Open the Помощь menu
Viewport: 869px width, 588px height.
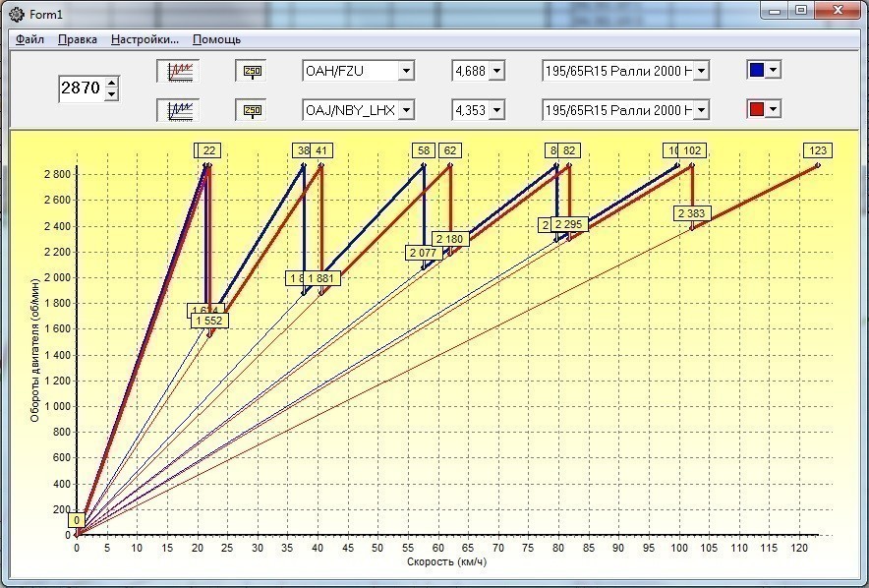click(x=216, y=39)
